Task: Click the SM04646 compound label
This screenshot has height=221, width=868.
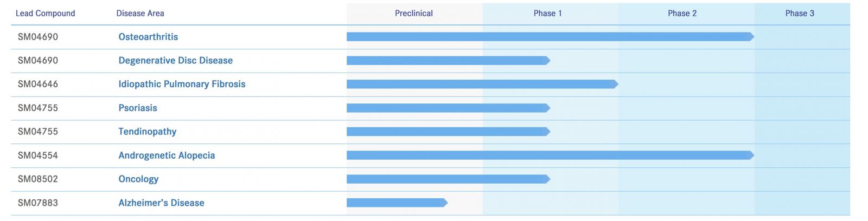Action: click(x=38, y=84)
